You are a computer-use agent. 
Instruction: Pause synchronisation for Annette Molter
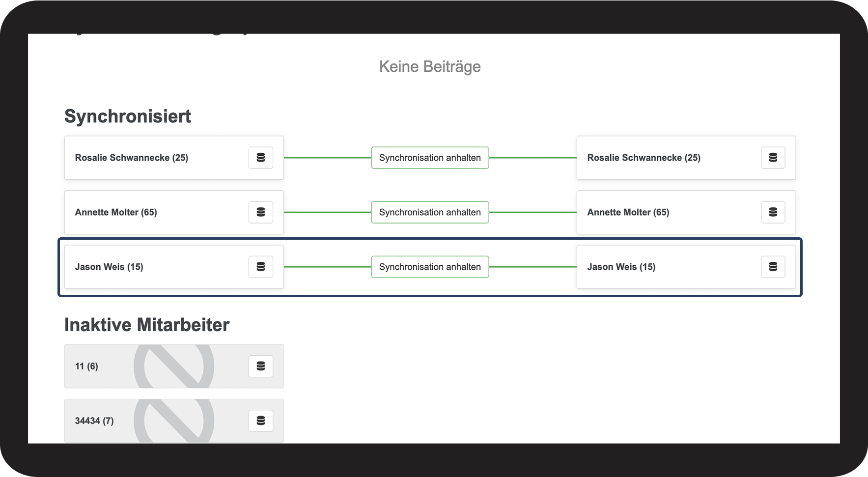pyautogui.click(x=430, y=212)
